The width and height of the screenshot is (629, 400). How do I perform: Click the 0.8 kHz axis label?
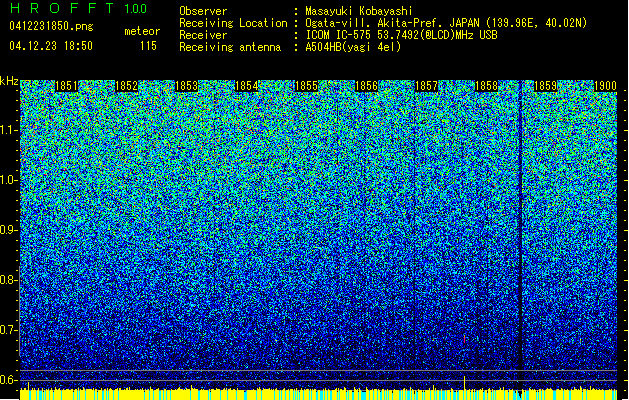click(8, 280)
